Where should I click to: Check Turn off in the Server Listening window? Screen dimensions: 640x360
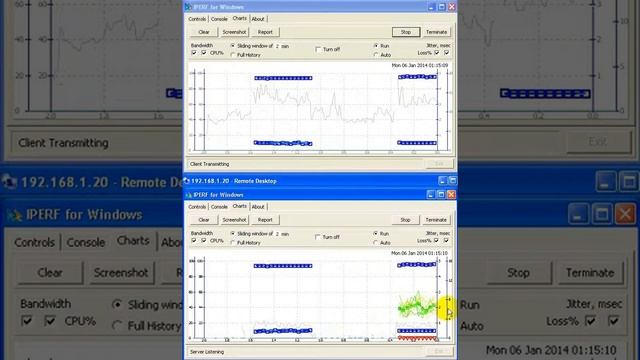pos(318,237)
